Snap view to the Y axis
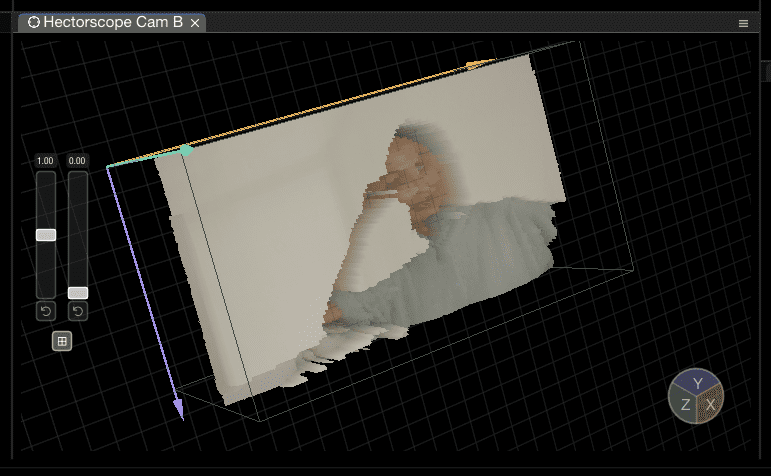 click(697, 383)
